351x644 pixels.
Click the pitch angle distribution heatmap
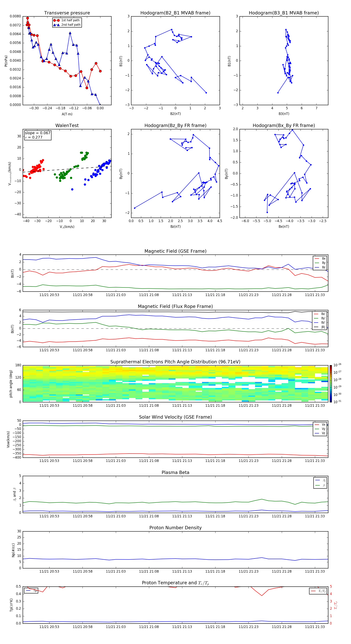point(175,384)
